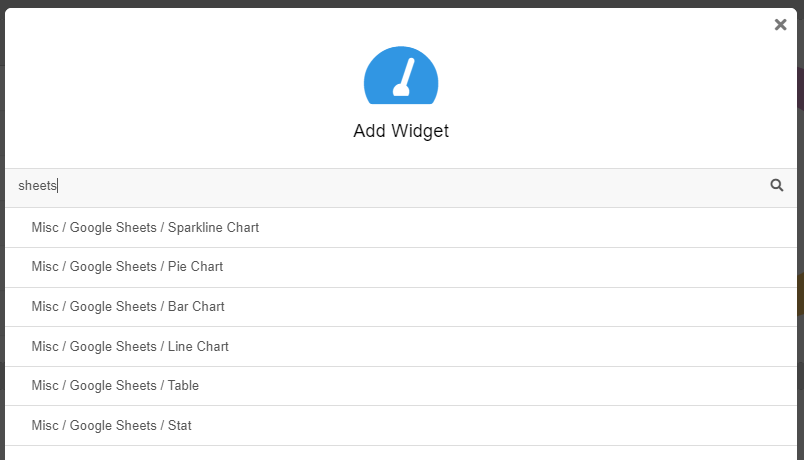Choose the Google Sheets Stat widget
Image resolution: width=804 pixels, height=460 pixels.
click(401, 426)
